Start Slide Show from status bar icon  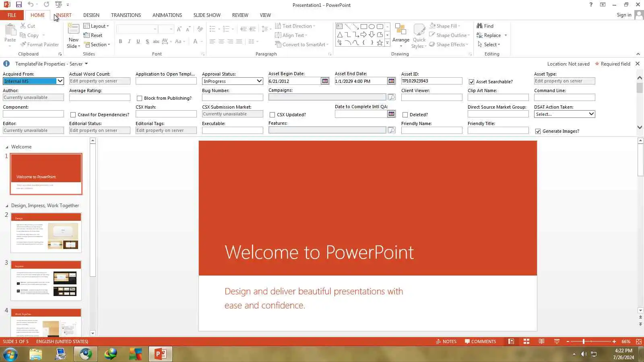[557, 341]
